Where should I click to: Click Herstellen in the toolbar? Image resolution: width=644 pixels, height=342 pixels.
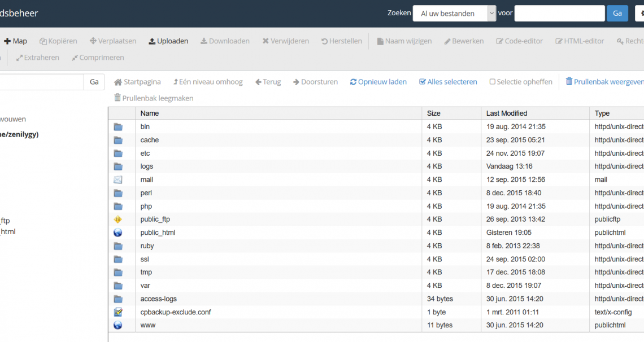342,41
